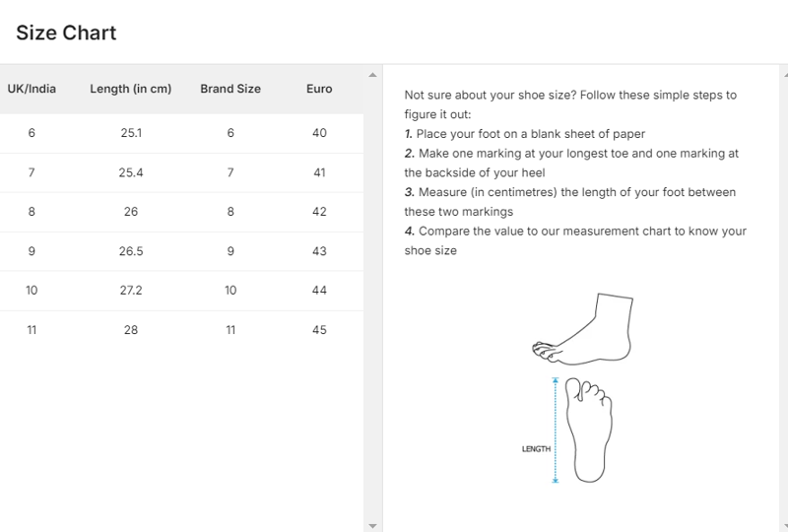Click the scrollbar up arrow

[x=372, y=75]
